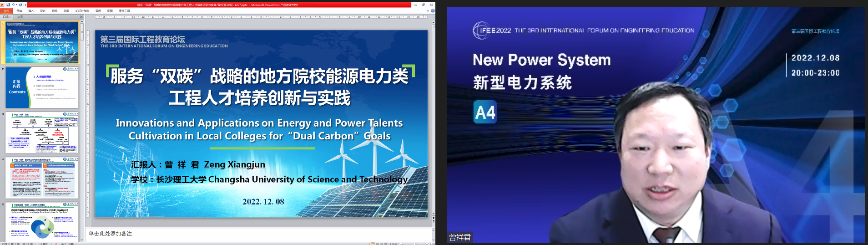Click the thumbnail pane scroll-down arrow

point(82,240)
